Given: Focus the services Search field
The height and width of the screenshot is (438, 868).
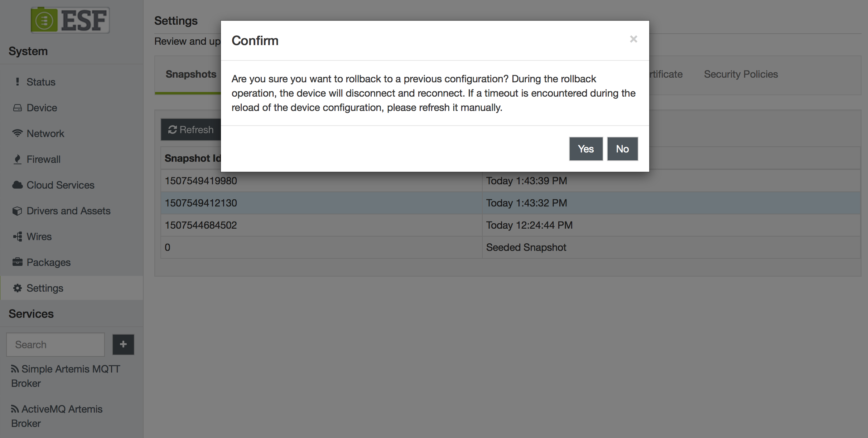Looking at the screenshot, I should click(56, 345).
